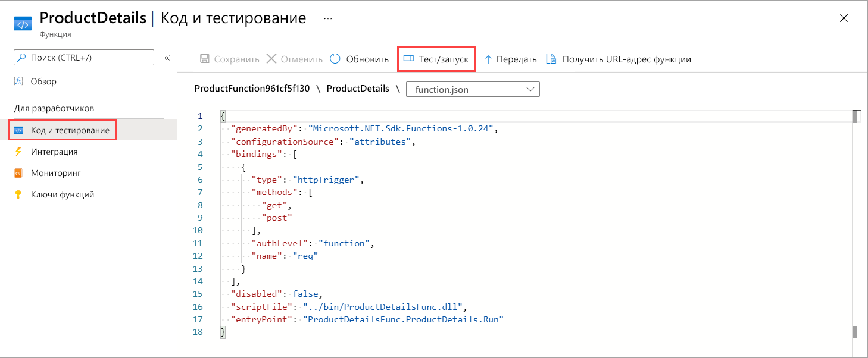
Task: Click the get function URL document icon
Action: coord(551,59)
